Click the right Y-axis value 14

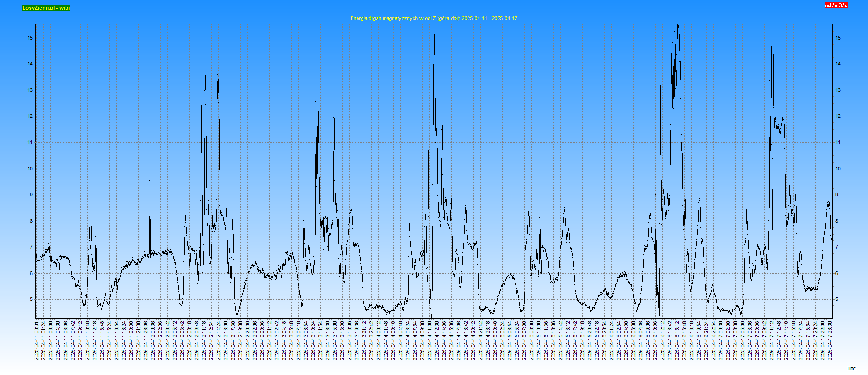[838, 64]
